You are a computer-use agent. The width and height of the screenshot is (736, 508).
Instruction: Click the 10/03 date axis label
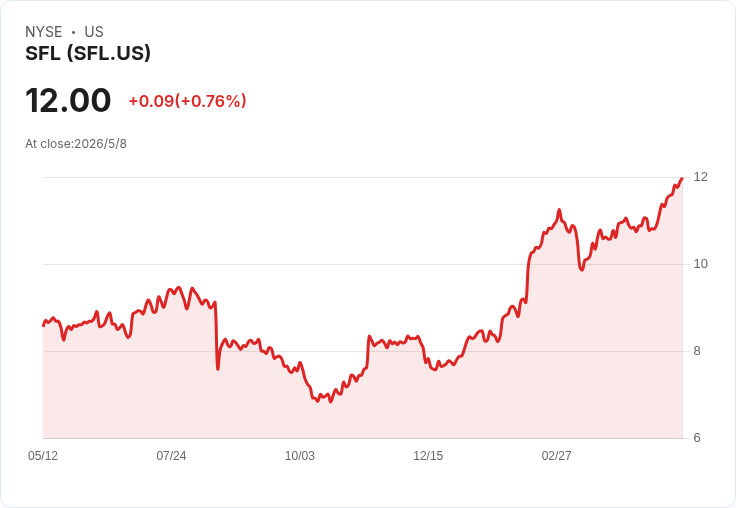(299, 455)
